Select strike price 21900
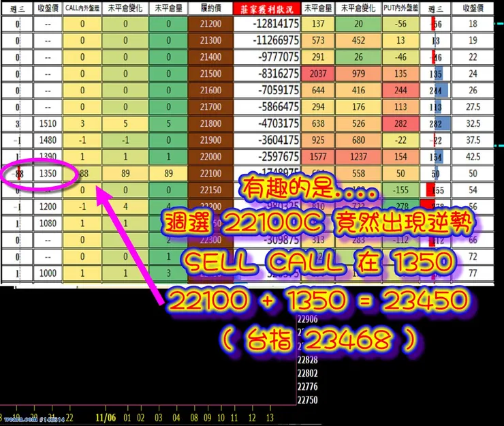The image size is (504, 426). coord(210,140)
